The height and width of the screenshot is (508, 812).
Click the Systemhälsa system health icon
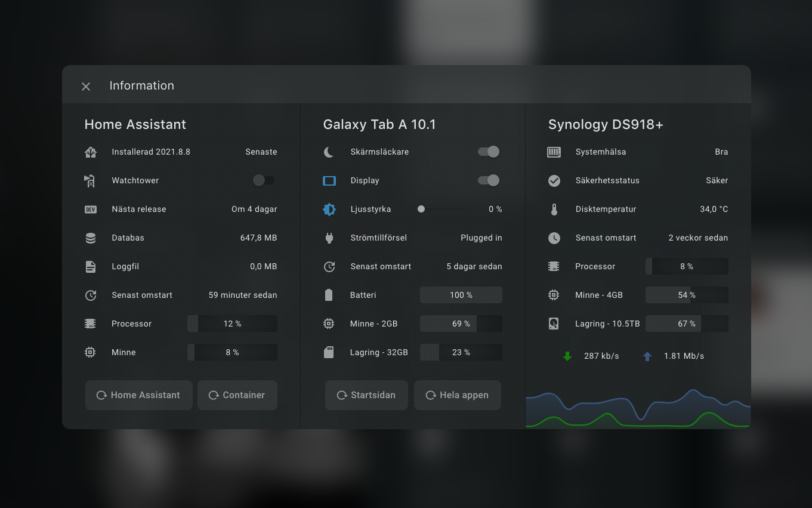(x=554, y=152)
